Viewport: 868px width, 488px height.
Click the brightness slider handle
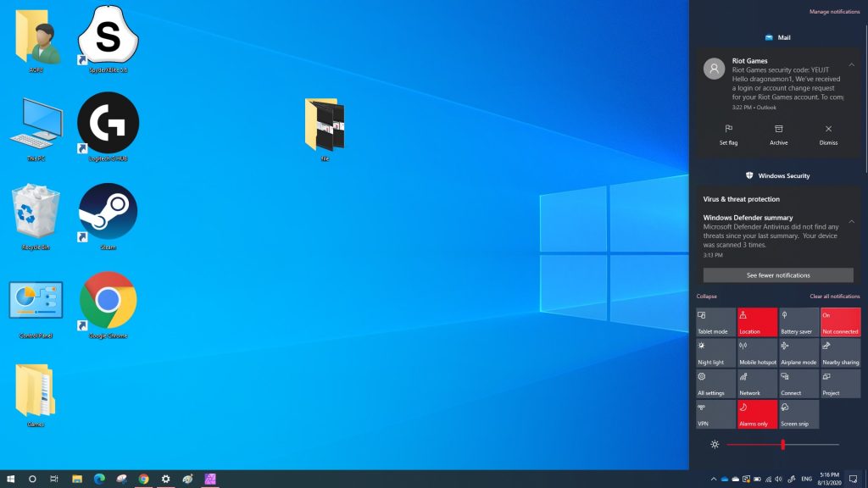click(782, 444)
